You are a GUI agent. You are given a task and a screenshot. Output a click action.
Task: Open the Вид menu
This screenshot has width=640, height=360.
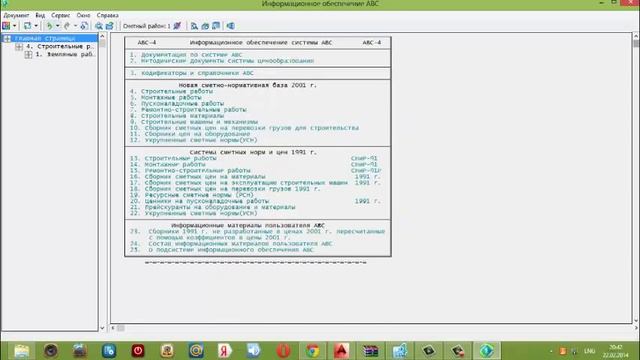40,15
